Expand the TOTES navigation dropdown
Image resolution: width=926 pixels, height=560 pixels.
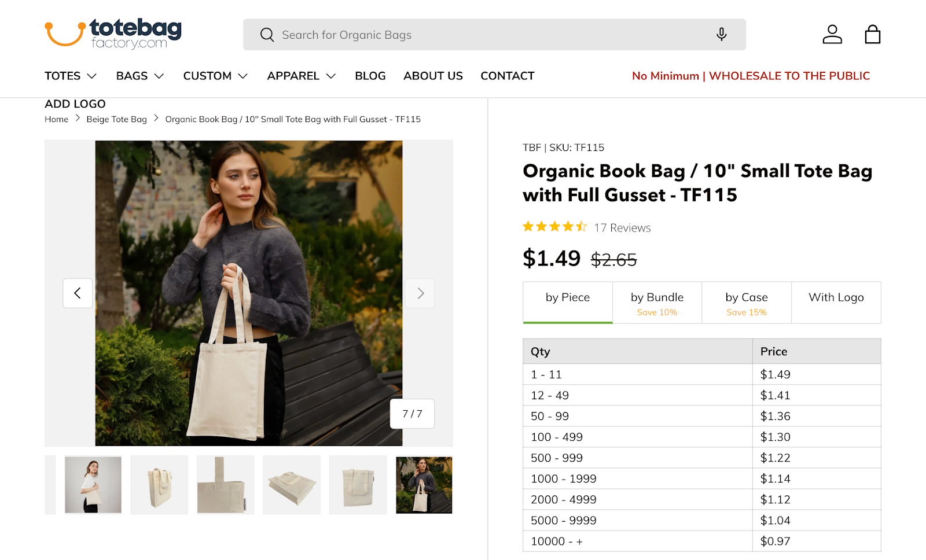[x=70, y=75]
